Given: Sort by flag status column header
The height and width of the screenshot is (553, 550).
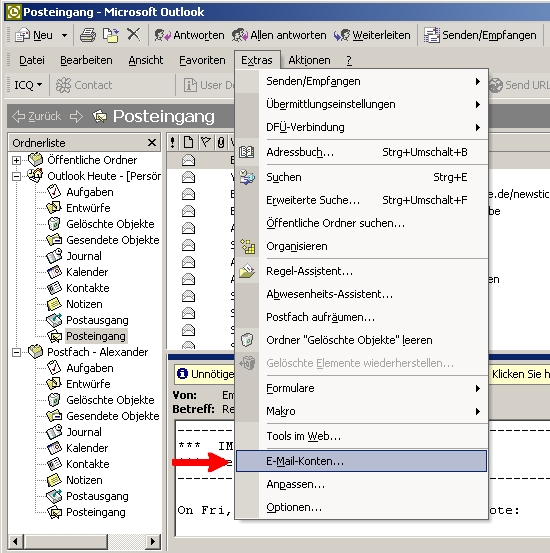Looking at the screenshot, I should [205, 142].
